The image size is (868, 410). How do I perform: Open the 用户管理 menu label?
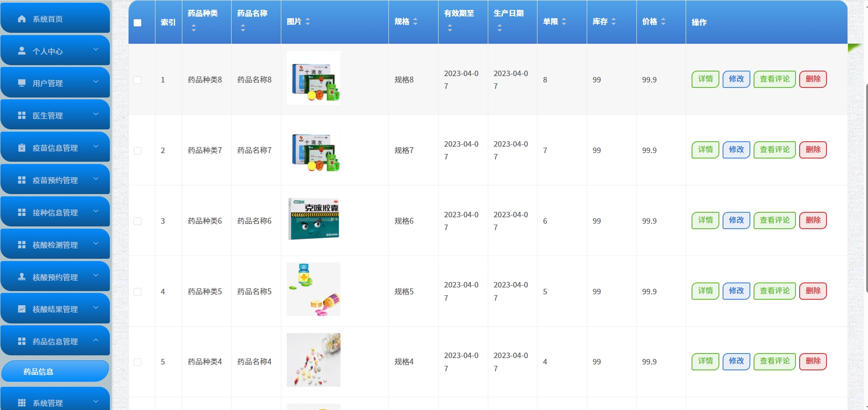[x=48, y=83]
